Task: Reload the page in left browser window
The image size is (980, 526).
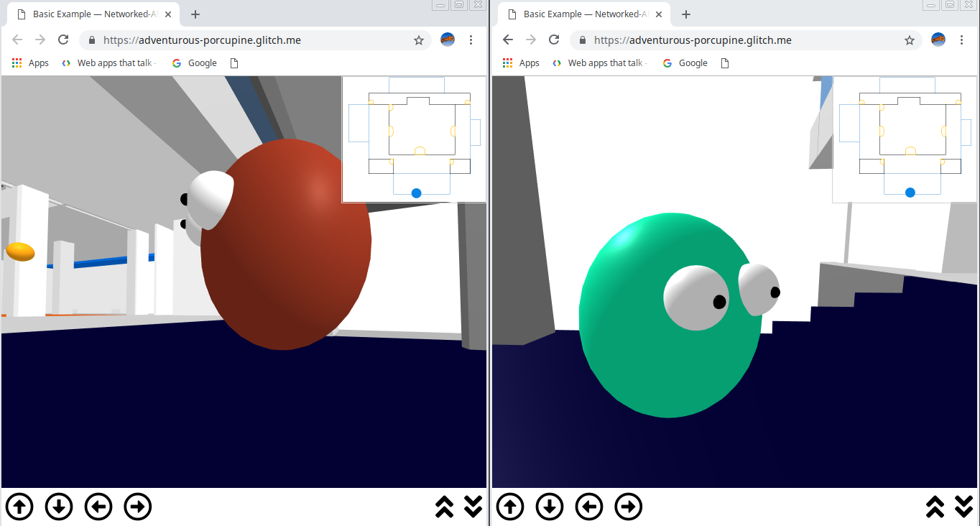Action: click(63, 40)
